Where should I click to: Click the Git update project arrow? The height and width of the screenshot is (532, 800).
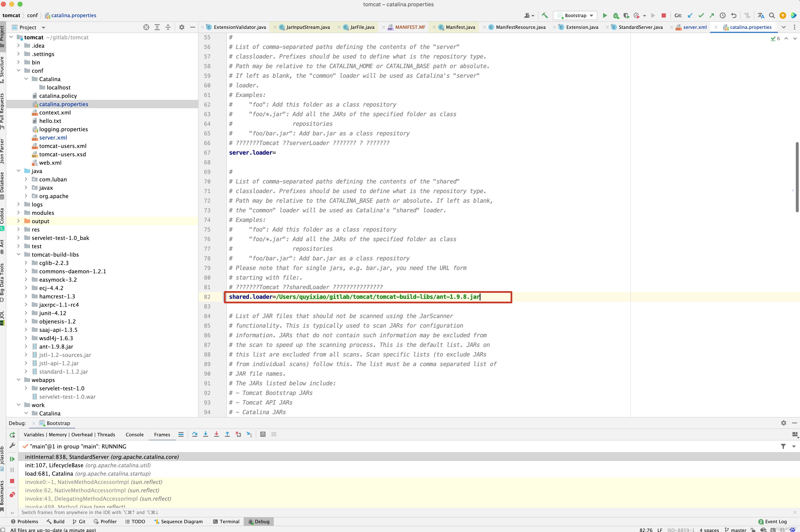690,15
